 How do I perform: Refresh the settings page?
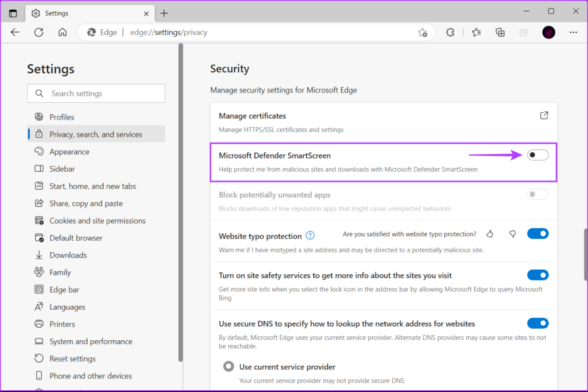coord(38,32)
